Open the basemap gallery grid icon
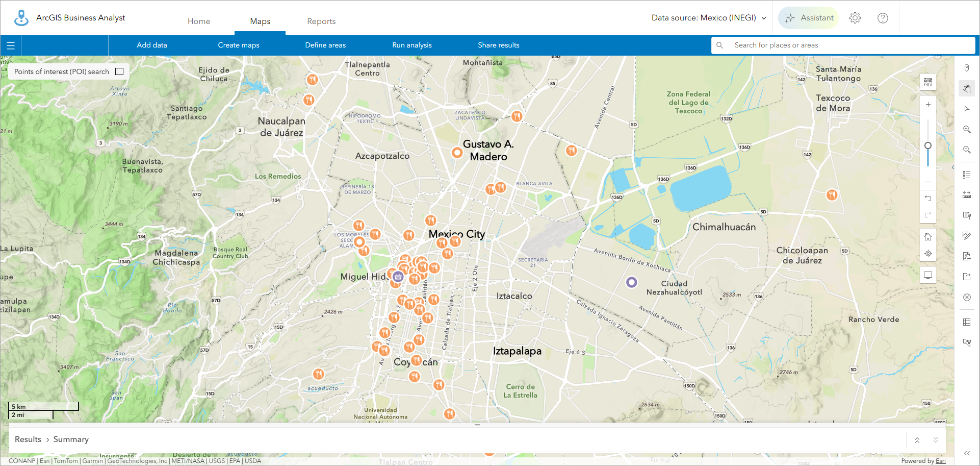This screenshot has height=466, width=980. click(928, 82)
